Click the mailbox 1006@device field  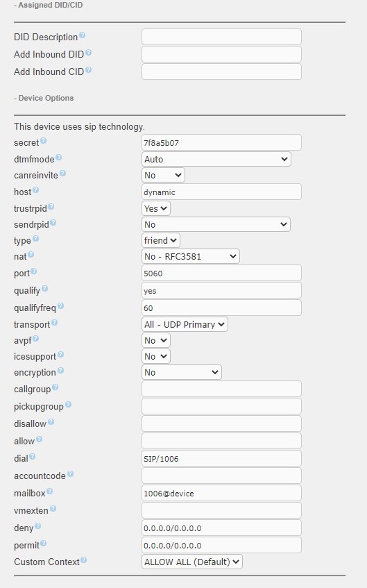(221, 493)
